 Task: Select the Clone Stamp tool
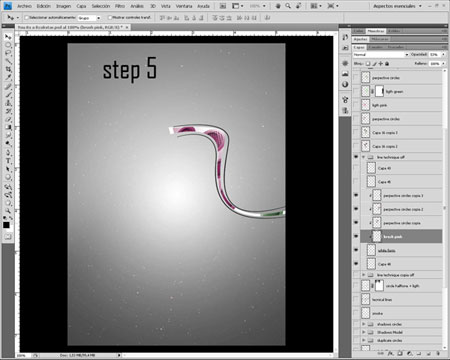[x=8, y=103]
